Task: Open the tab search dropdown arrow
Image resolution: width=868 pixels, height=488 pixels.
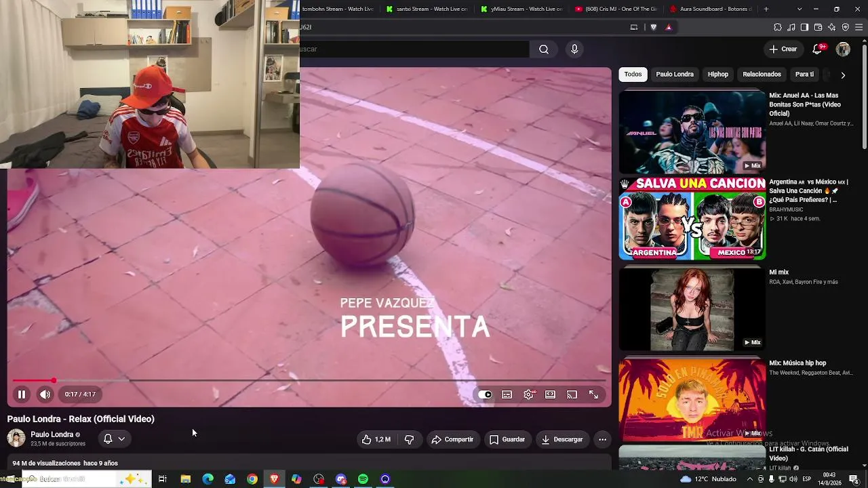Action: 800,9
